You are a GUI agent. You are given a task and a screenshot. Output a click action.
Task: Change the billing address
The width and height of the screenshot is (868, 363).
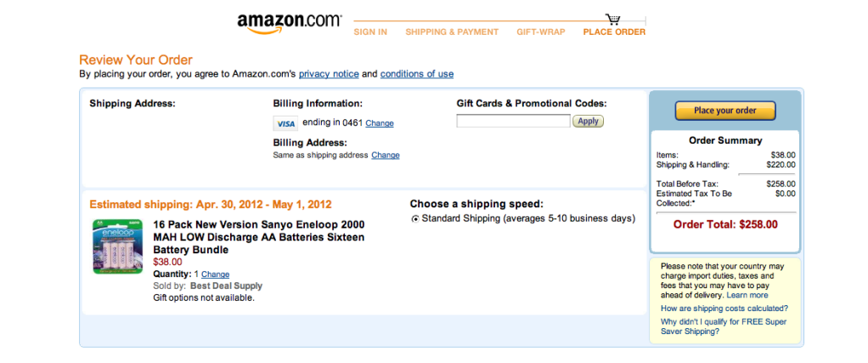tap(386, 156)
